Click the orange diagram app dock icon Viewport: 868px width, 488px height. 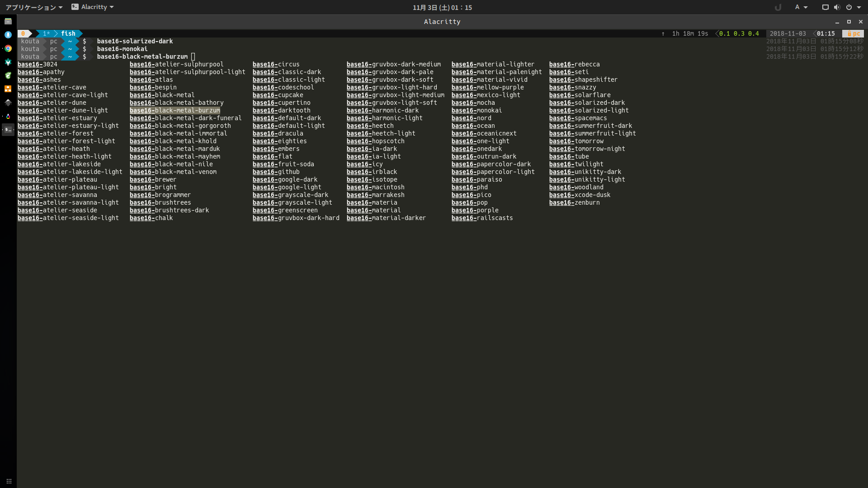click(8, 89)
